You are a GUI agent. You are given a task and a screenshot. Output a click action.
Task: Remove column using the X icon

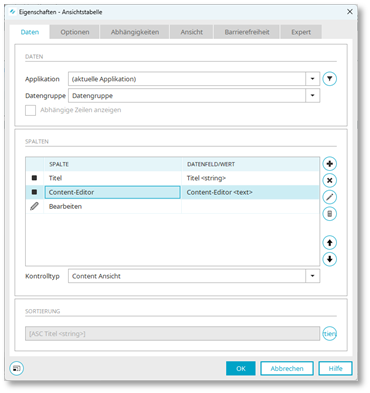[x=329, y=180]
